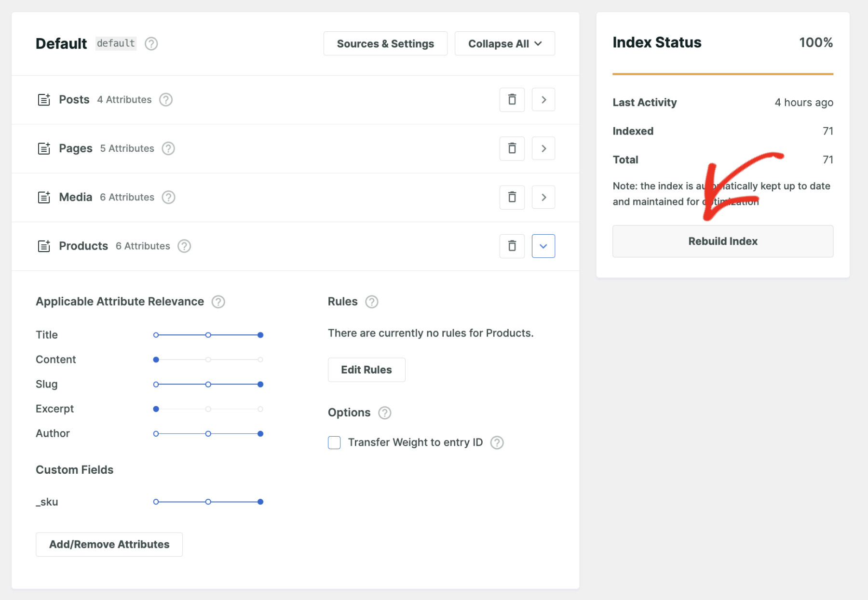Screen dimensions: 868x600
Task: Click 'There are currently no rules for Products.'
Action: [x=431, y=333]
